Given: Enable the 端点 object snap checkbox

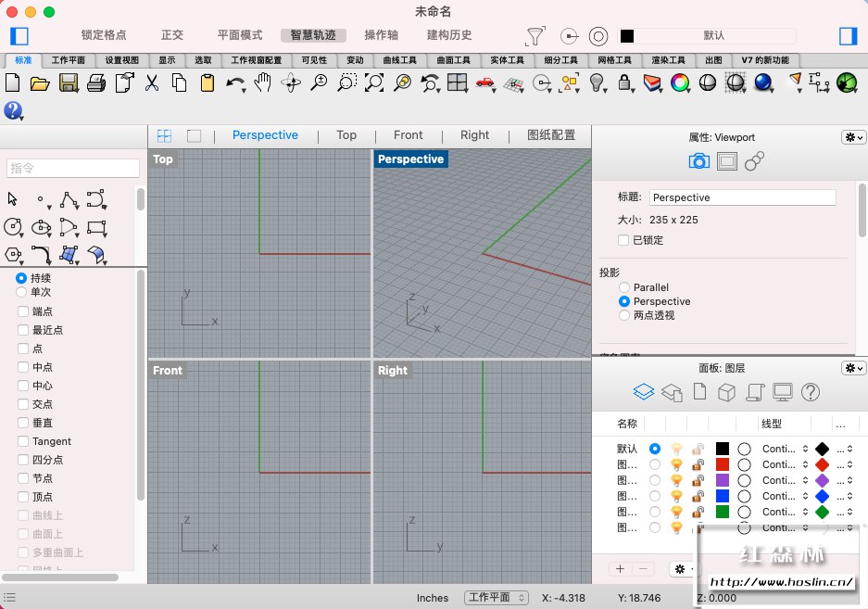Looking at the screenshot, I should coord(23,311).
